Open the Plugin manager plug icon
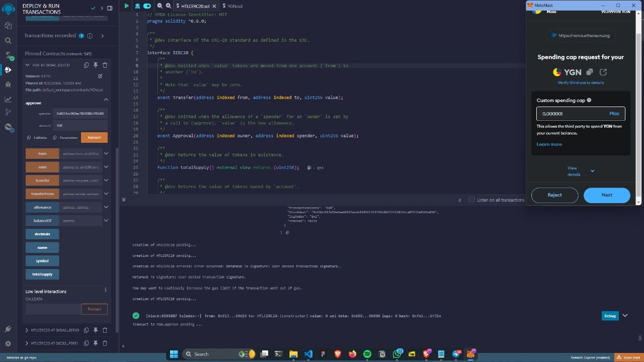The height and width of the screenshot is (362, 644). point(8,329)
